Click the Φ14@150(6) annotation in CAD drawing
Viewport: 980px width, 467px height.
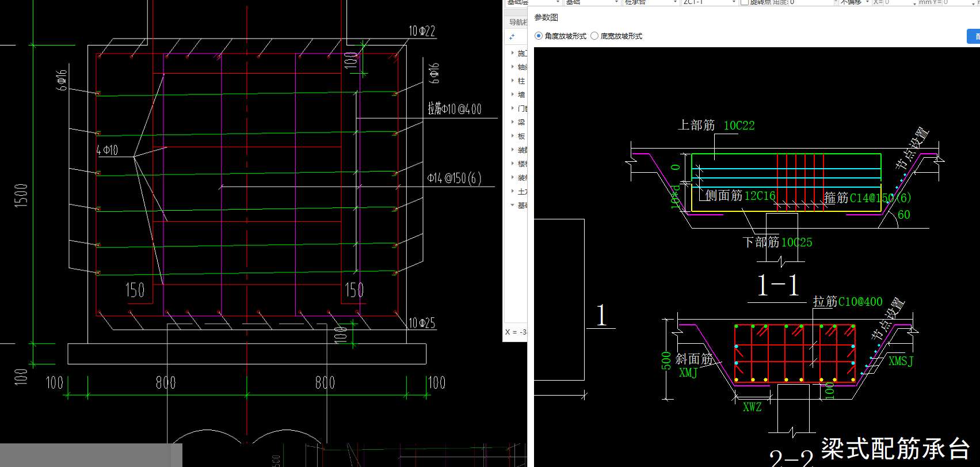click(x=454, y=178)
